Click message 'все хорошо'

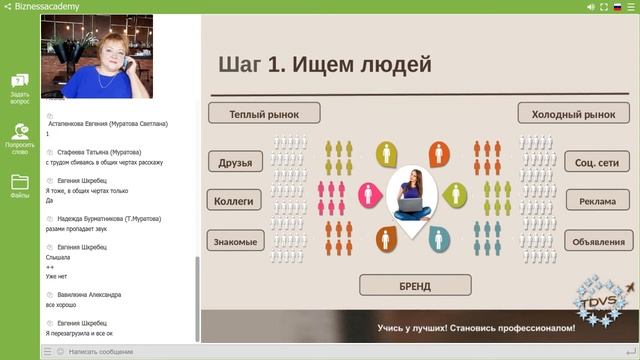click(x=60, y=305)
